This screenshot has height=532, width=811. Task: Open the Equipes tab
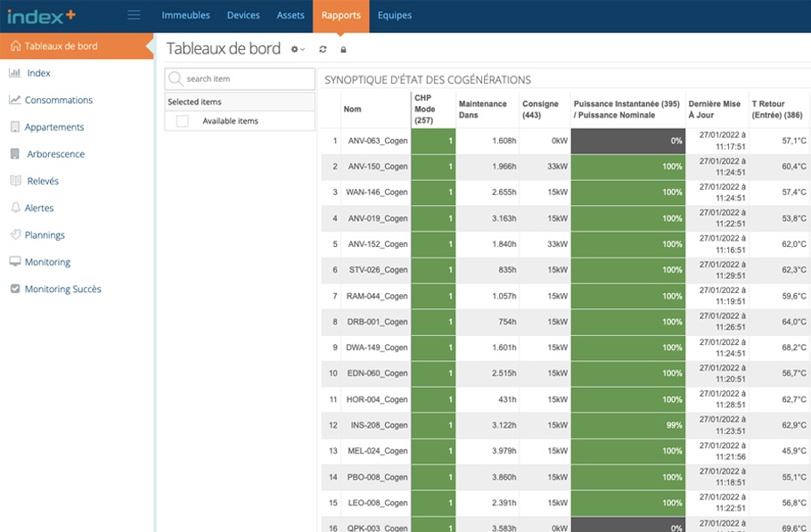coord(395,15)
